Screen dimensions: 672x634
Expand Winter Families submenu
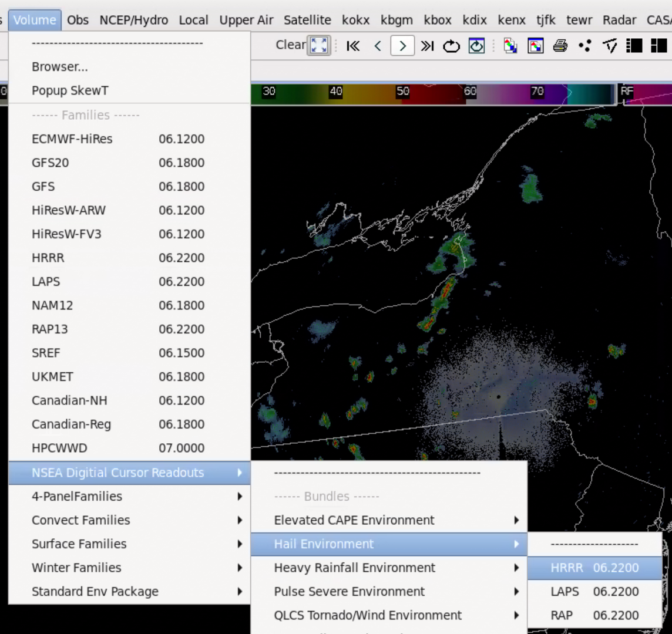click(129, 568)
